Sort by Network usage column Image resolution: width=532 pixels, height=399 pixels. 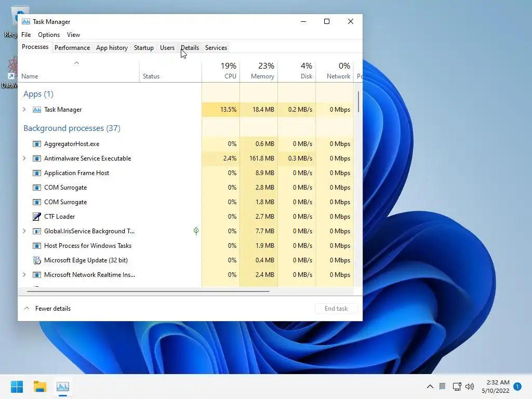tap(335, 71)
